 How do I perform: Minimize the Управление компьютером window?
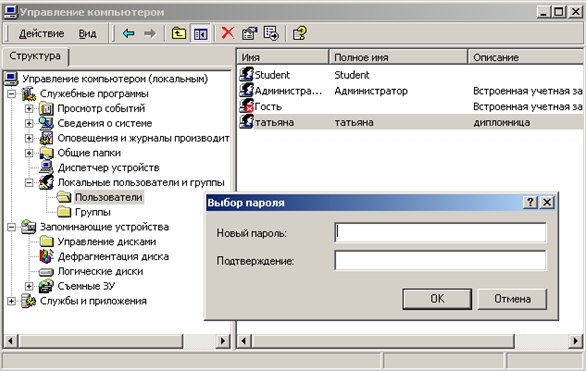544,12
